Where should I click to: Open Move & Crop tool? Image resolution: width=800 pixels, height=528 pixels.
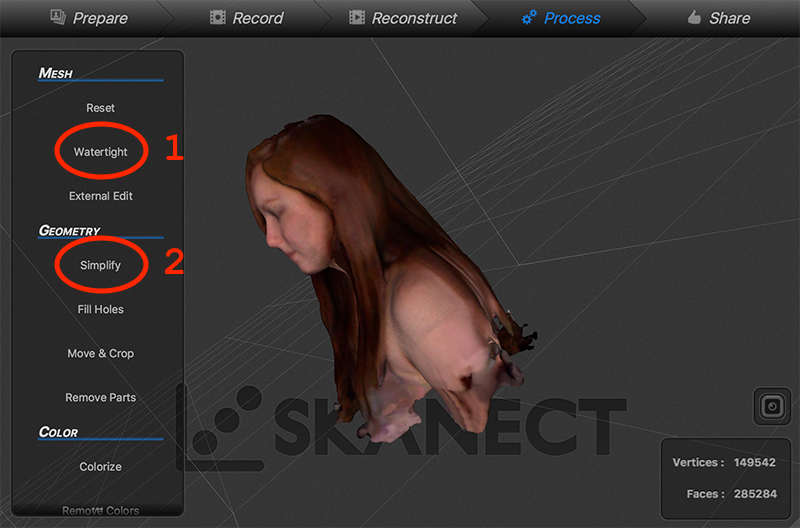101,354
